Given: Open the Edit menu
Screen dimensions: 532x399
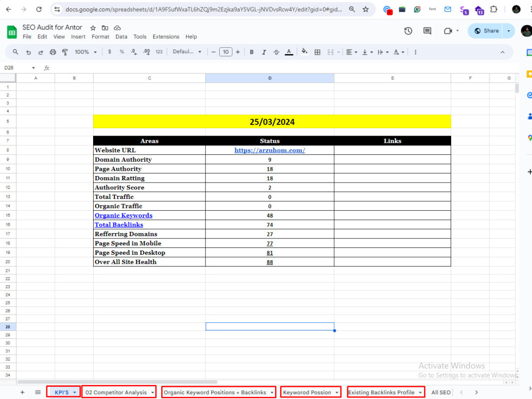Looking at the screenshot, I should tap(42, 37).
